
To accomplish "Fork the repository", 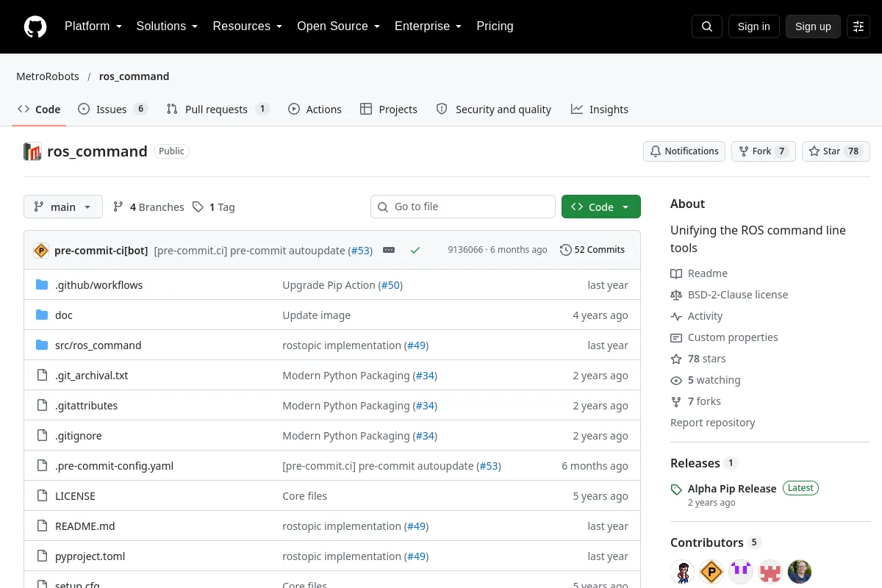I will pyautogui.click(x=763, y=151).
